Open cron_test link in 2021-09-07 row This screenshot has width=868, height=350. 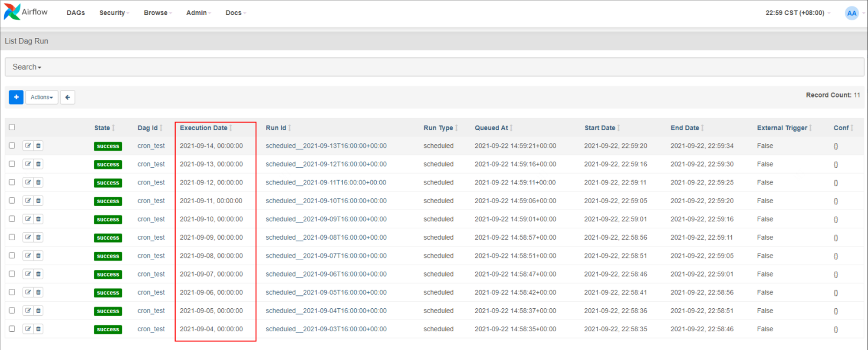click(x=151, y=274)
